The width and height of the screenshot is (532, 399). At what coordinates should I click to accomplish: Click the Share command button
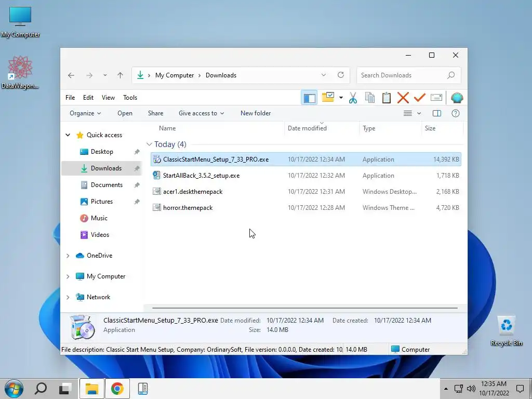click(155, 113)
